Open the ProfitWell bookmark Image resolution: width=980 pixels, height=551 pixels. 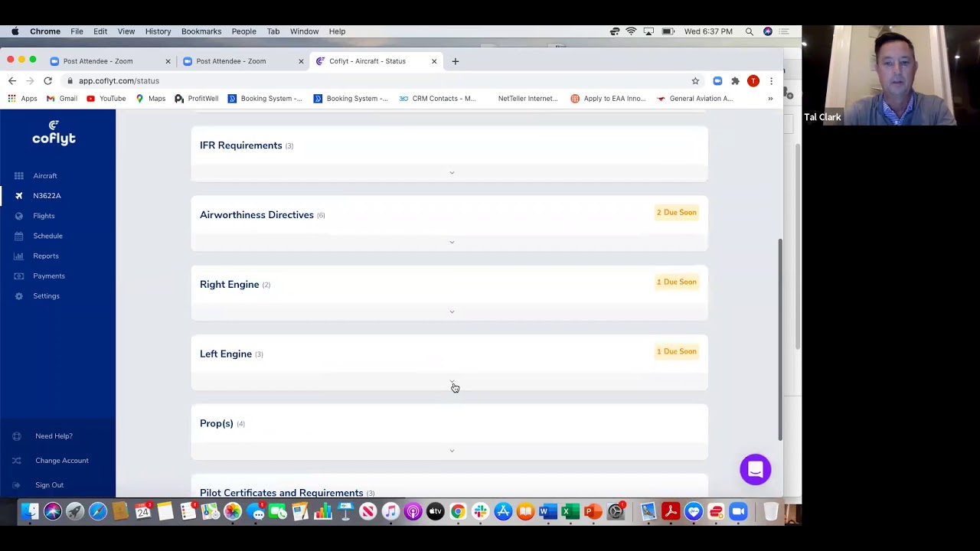196,99
